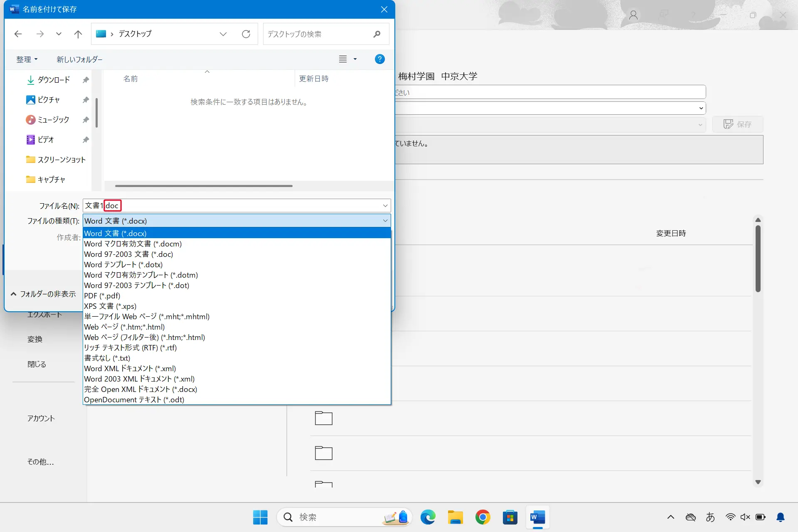Expand the file name history dropdown arrow

(385, 205)
